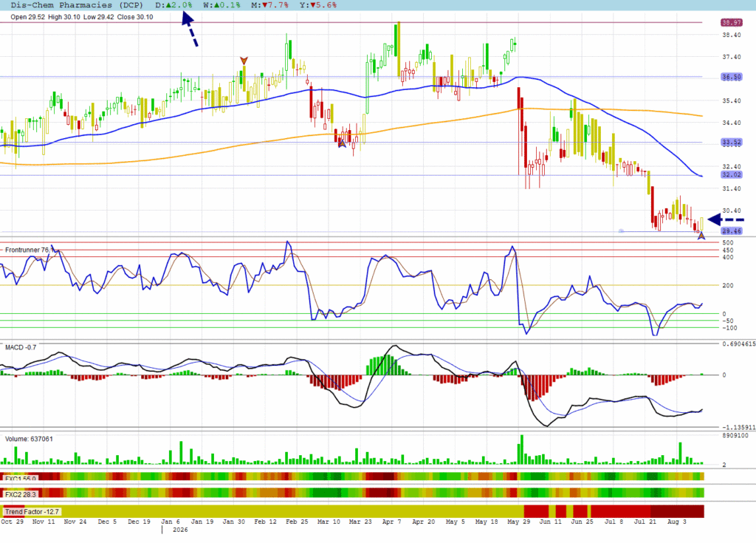Click the blue up-arrow signal marker under the latest candle

701,236
